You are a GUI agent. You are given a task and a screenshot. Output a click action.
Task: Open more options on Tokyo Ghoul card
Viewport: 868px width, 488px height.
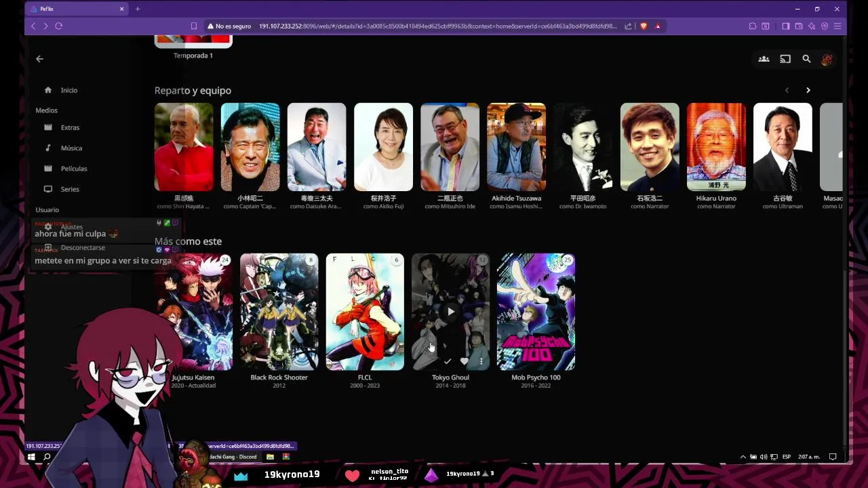481,361
